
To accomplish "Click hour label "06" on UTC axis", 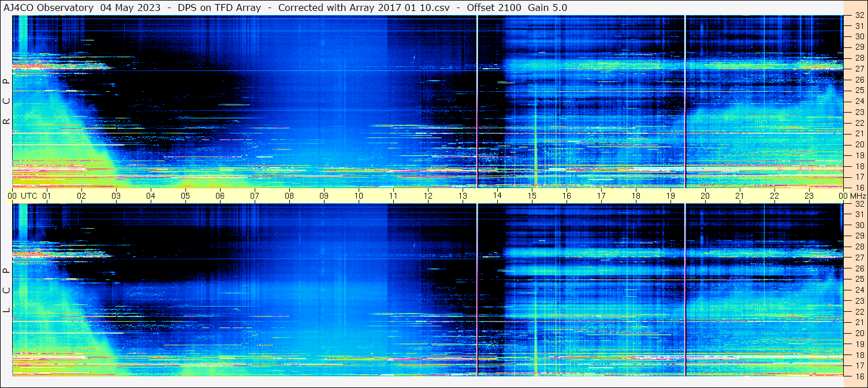I will tap(220, 196).
